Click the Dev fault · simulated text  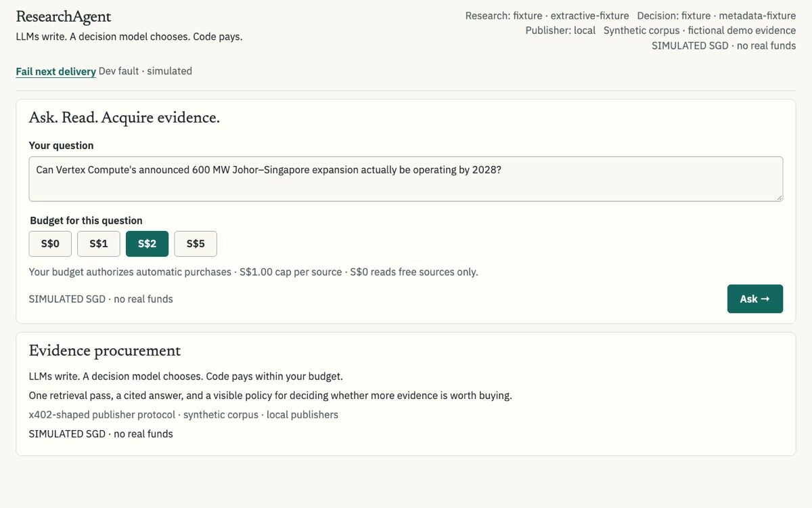[x=145, y=71]
